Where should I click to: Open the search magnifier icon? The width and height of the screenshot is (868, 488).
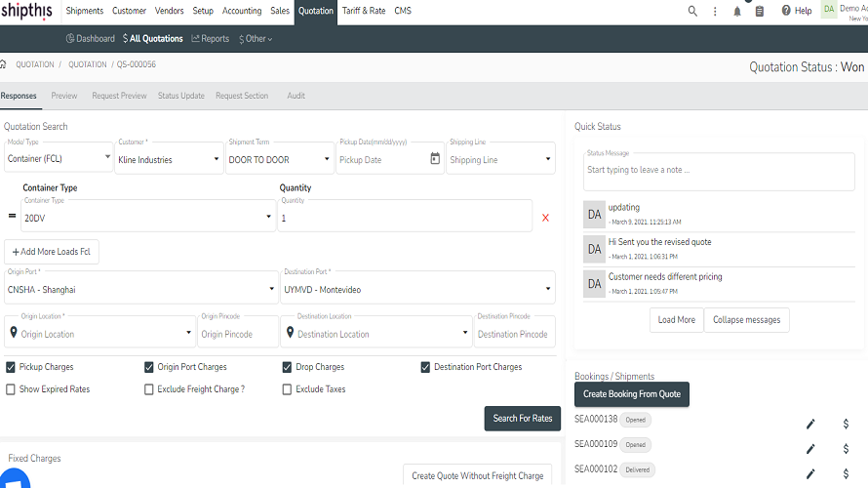click(x=692, y=11)
